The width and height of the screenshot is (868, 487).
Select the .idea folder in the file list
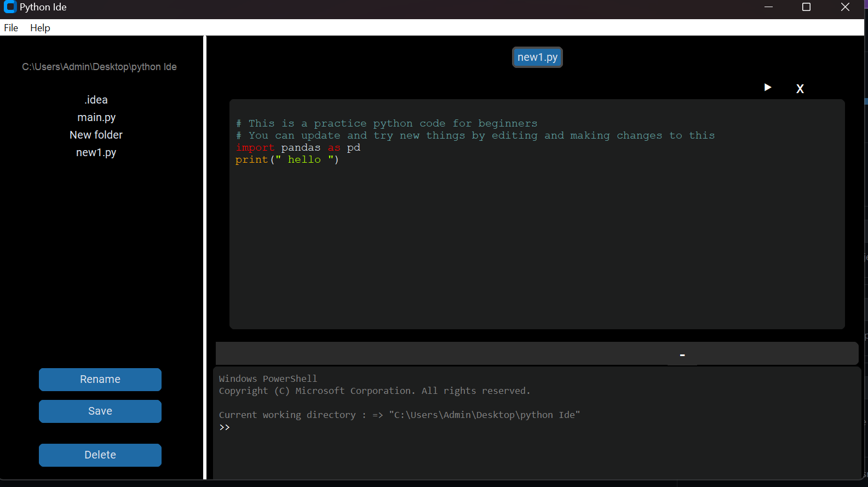pyautogui.click(x=96, y=100)
